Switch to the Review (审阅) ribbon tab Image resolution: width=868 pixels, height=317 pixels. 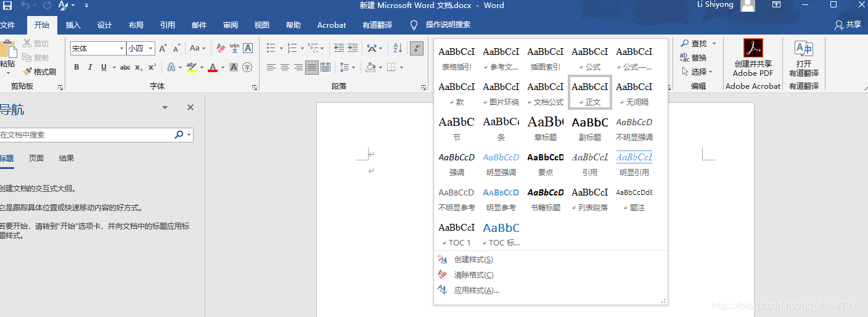click(x=231, y=25)
